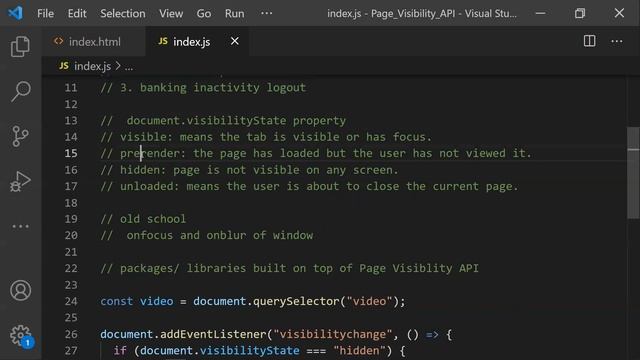Open the Explorer view in activity bar
This screenshot has height=360, width=640.
tap(20, 46)
